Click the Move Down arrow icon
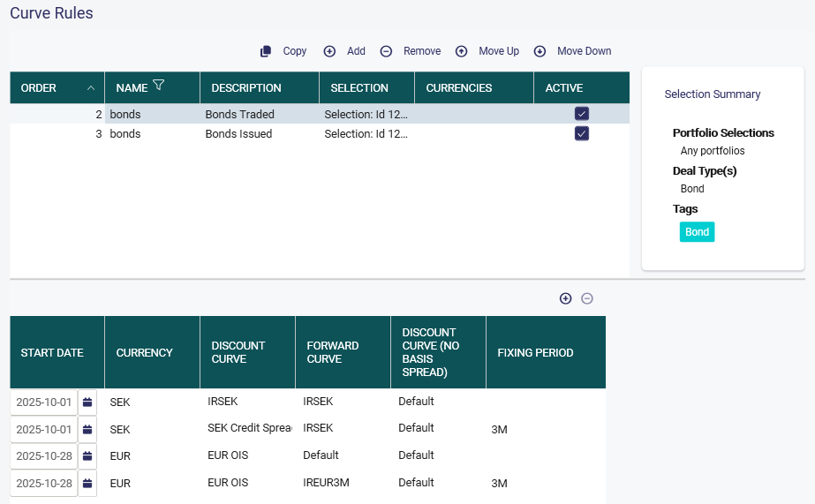Image resolution: width=815 pixels, height=504 pixels. point(540,51)
